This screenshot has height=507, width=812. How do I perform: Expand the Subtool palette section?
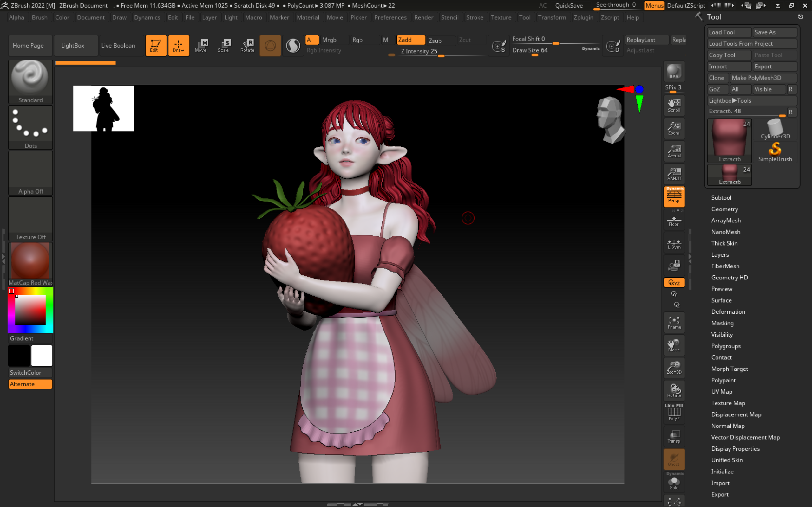pyautogui.click(x=721, y=197)
